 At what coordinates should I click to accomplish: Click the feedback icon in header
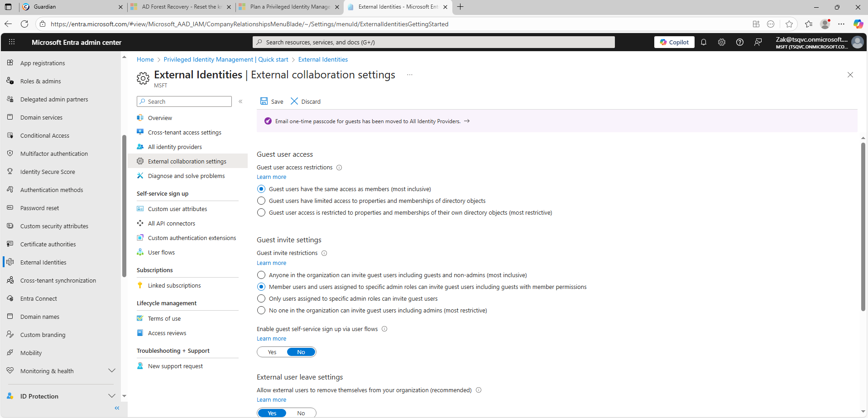tap(758, 42)
